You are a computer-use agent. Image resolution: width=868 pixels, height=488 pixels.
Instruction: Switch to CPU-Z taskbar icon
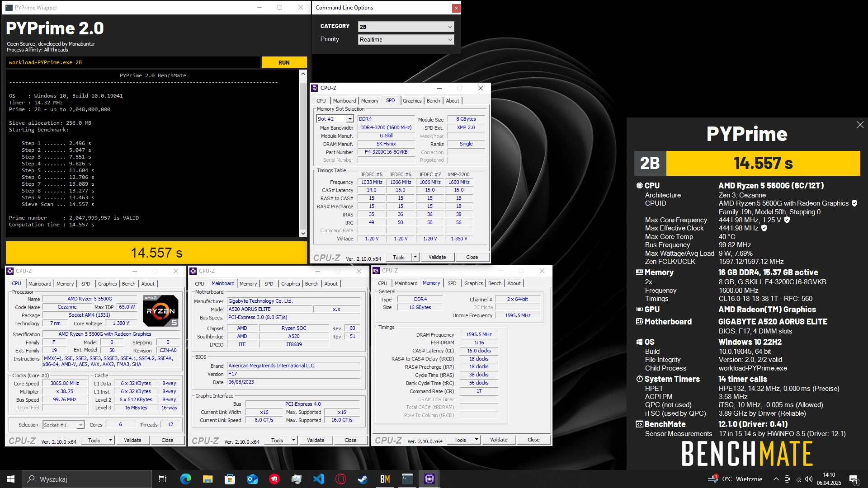[429, 479]
